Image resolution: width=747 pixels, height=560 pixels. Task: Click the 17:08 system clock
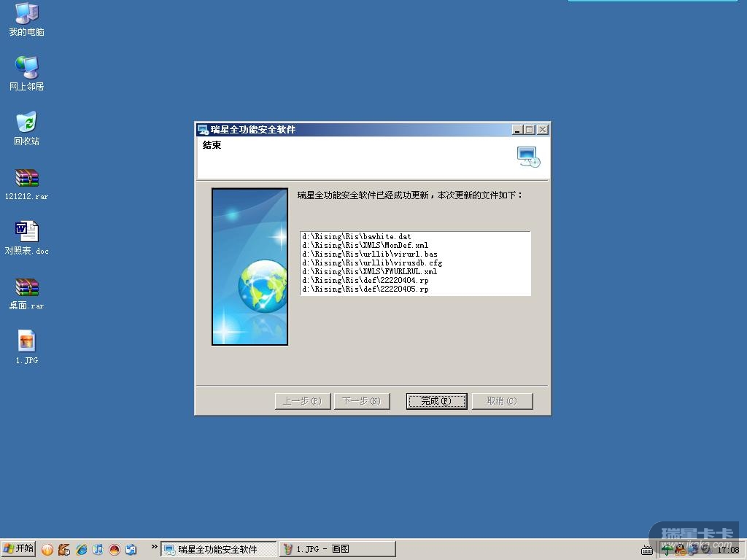click(729, 550)
